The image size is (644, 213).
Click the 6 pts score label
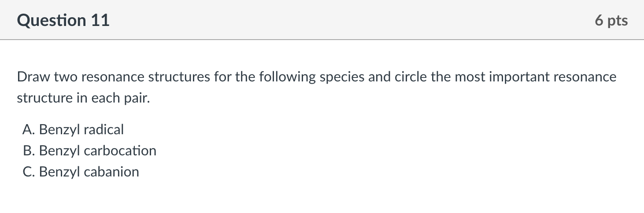click(x=611, y=21)
